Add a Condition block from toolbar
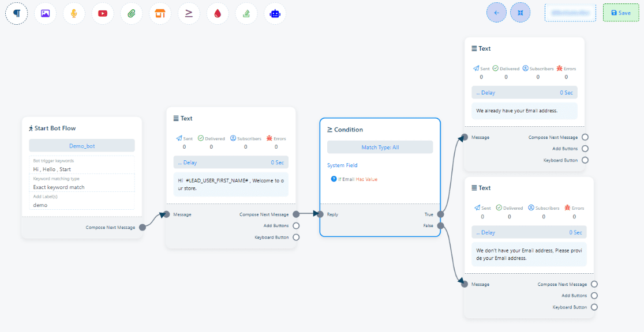 pos(189,13)
